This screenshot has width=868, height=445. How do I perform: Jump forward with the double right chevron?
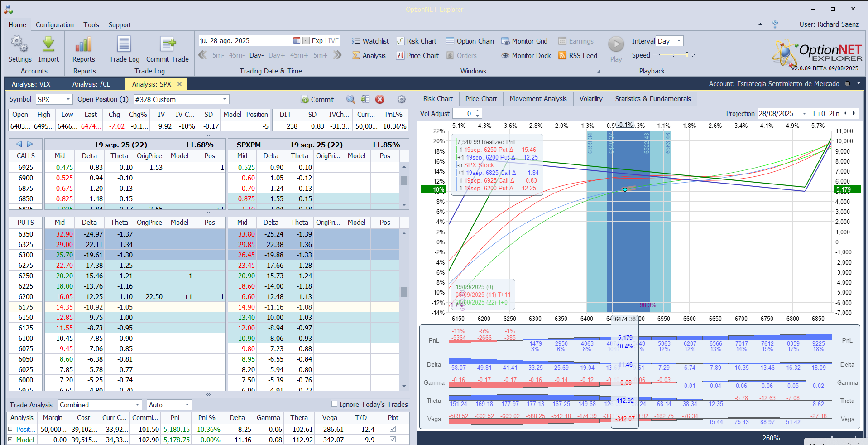337,55
